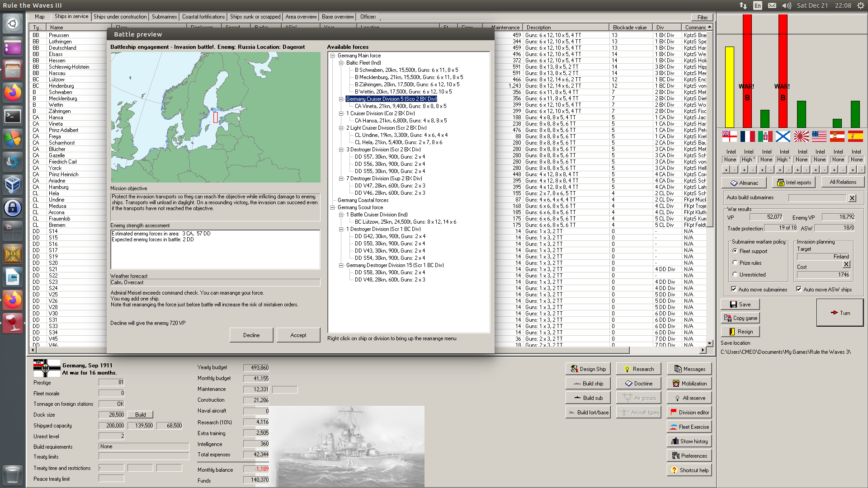Click the Japanese rising sun flag
Screen dimensions: 868x488
click(801, 136)
